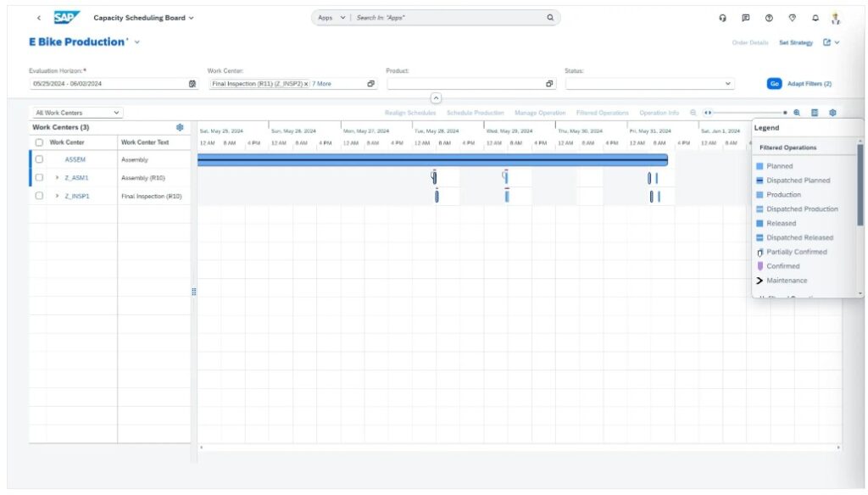Select the long ASSEM operation bar

click(432, 160)
